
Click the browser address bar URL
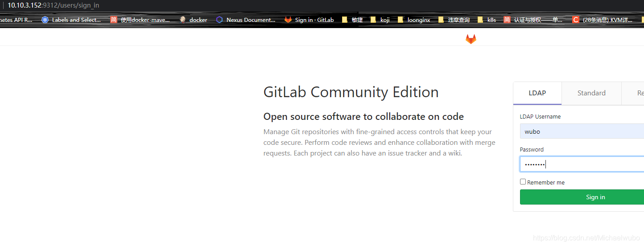(x=54, y=5)
